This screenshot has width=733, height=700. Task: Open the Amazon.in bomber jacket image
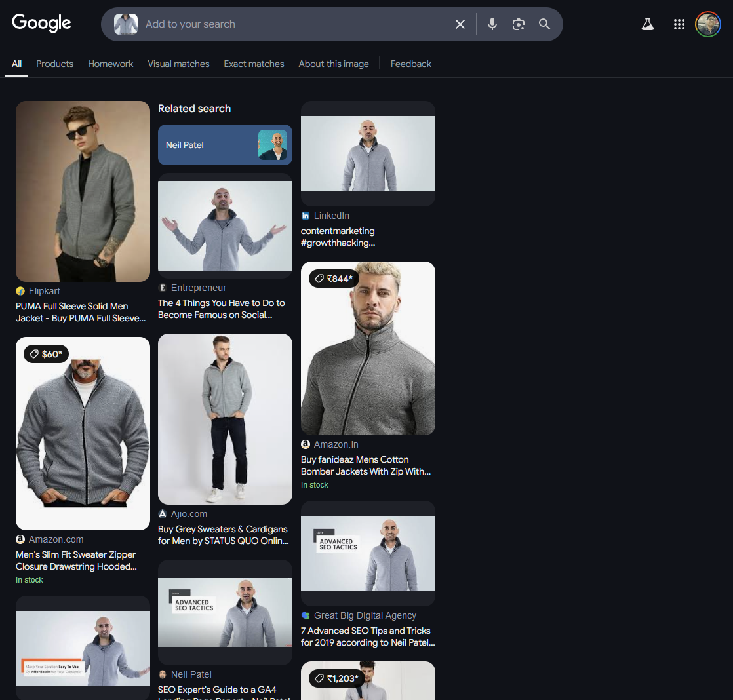click(x=368, y=348)
